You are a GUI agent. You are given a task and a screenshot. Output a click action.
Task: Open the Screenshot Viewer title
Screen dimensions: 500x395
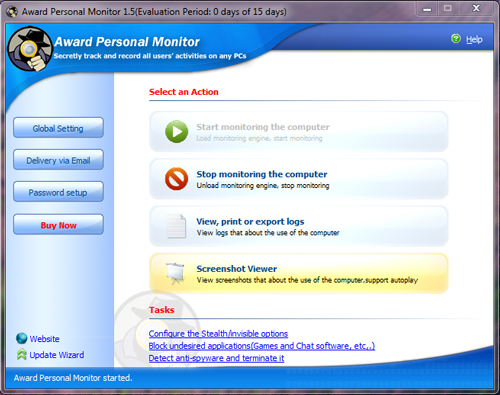point(237,269)
